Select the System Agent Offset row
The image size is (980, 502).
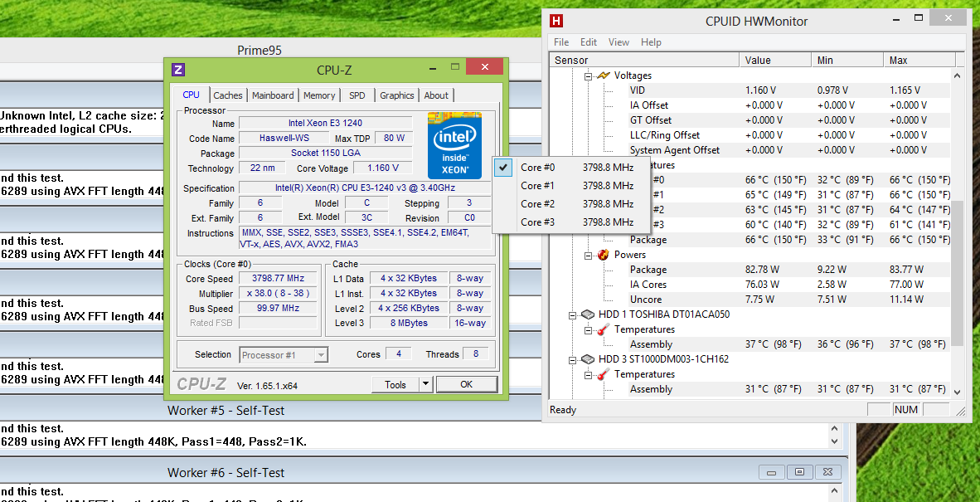pos(789,150)
